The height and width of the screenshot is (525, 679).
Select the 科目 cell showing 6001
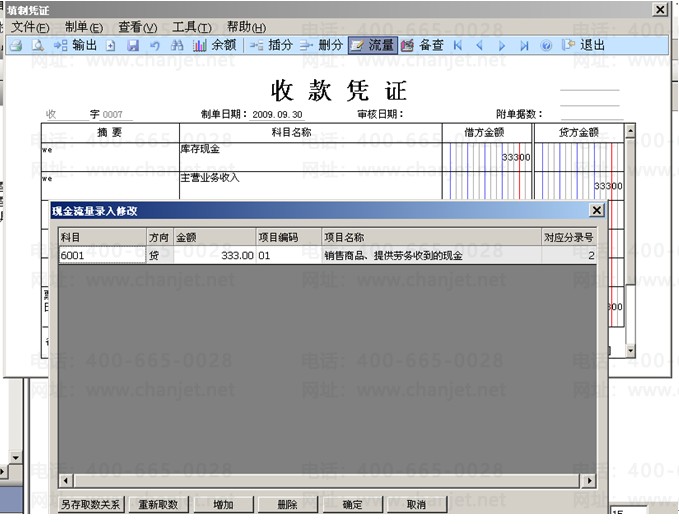102,255
